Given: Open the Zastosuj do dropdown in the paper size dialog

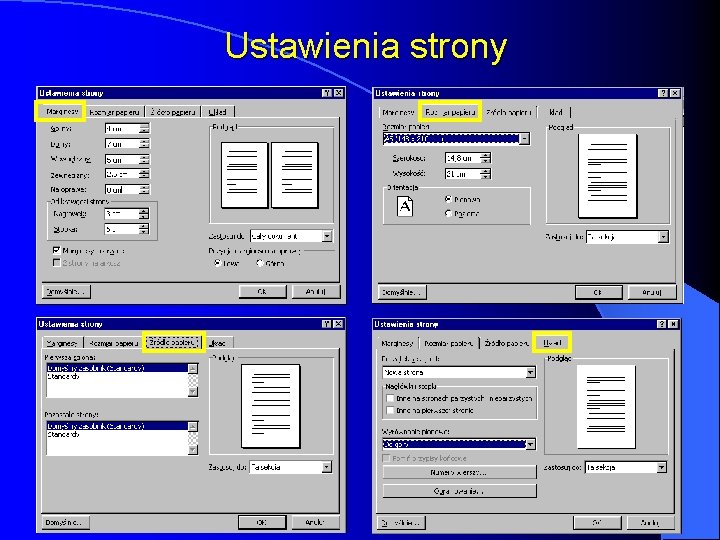Looking at the screenshot, I should pos(663,237).
